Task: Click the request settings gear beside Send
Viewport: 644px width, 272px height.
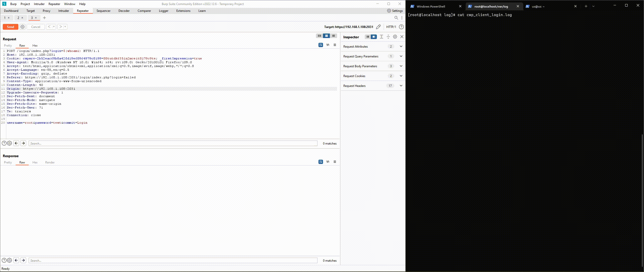Action: point(22,27)
